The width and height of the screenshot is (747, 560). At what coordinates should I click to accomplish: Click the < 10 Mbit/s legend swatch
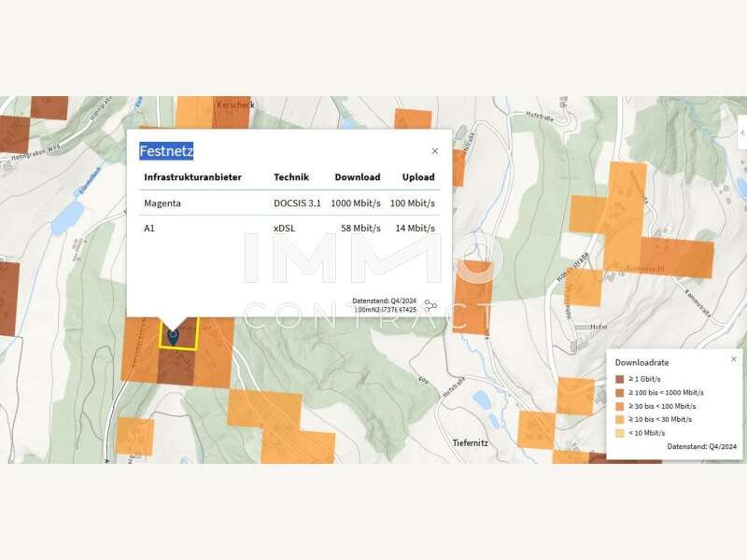[621, 432]
